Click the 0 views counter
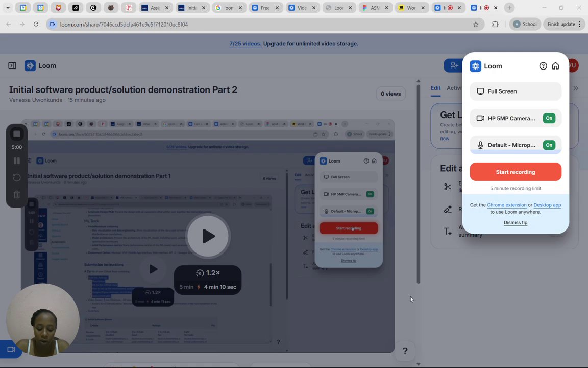This screenshot has width=588, height=368. [391, 94]
